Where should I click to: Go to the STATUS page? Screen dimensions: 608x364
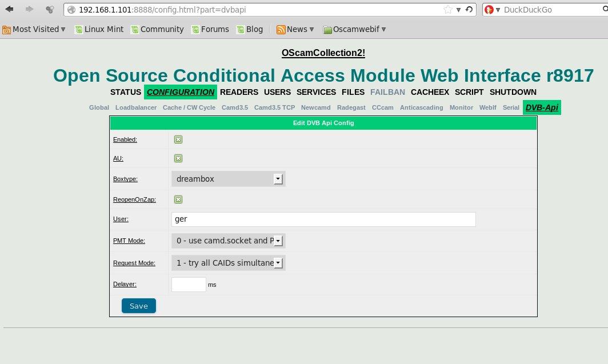point(126,92)
